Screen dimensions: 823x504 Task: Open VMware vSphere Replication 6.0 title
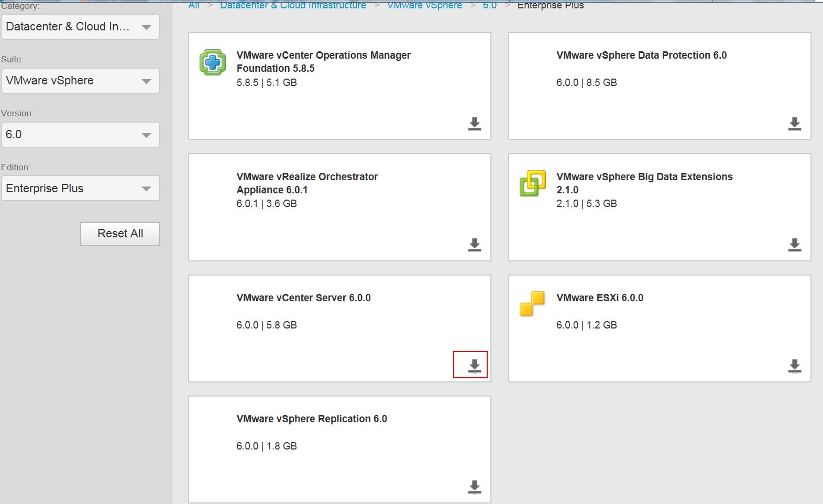coord(312,419)
